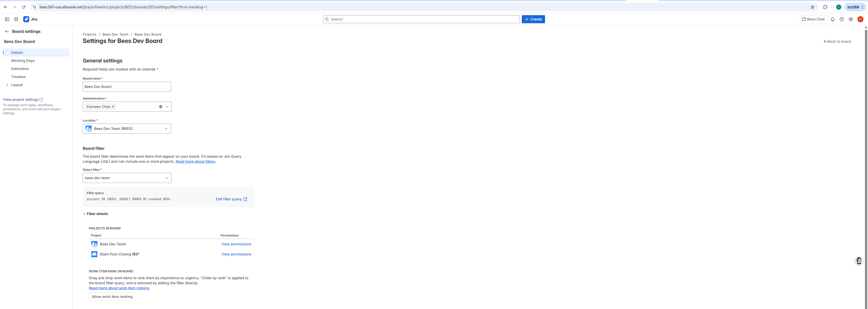View permissions for Bees Dev Team
Image resolution: width=868 pixels, height=309 pixels.
click(x=236, y=244)
